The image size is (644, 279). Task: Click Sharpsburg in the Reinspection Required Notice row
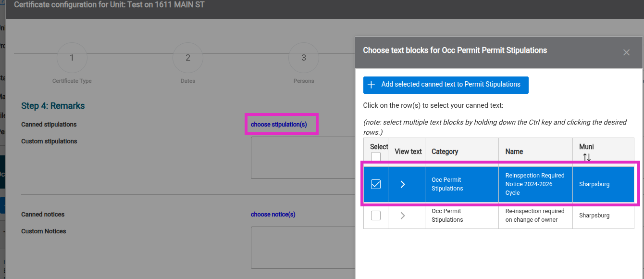tap(594, 184)
